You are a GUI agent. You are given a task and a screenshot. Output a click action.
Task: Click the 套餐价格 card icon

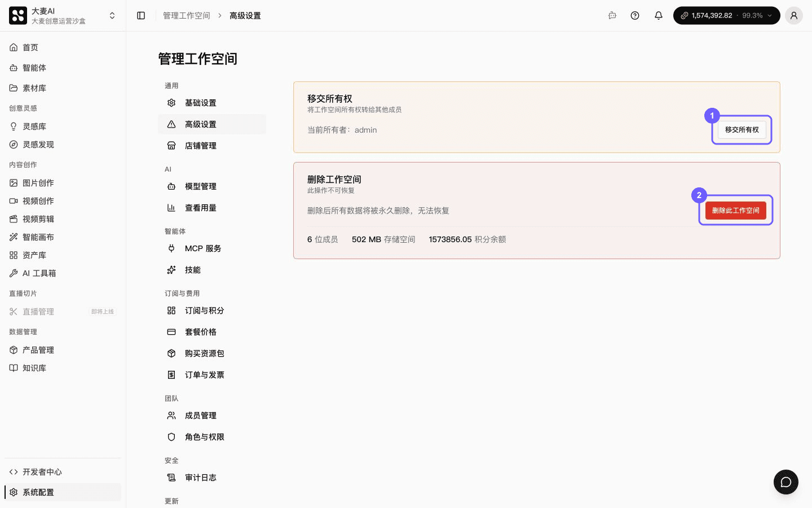171,332
